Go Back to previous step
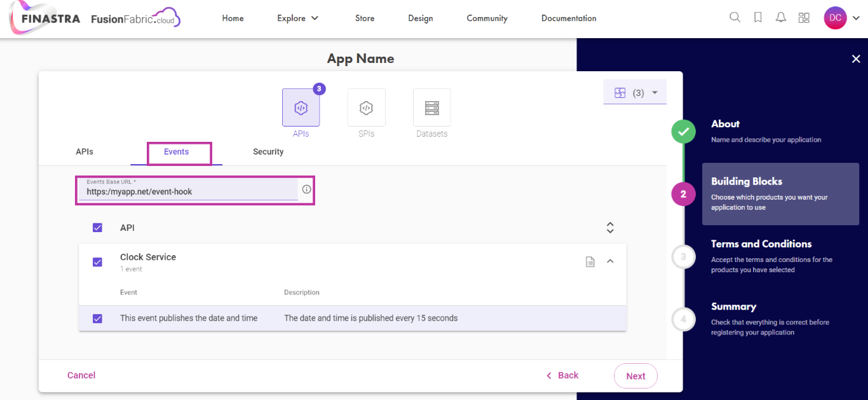This screenshot has height=400, width=868. click(562, 375)
